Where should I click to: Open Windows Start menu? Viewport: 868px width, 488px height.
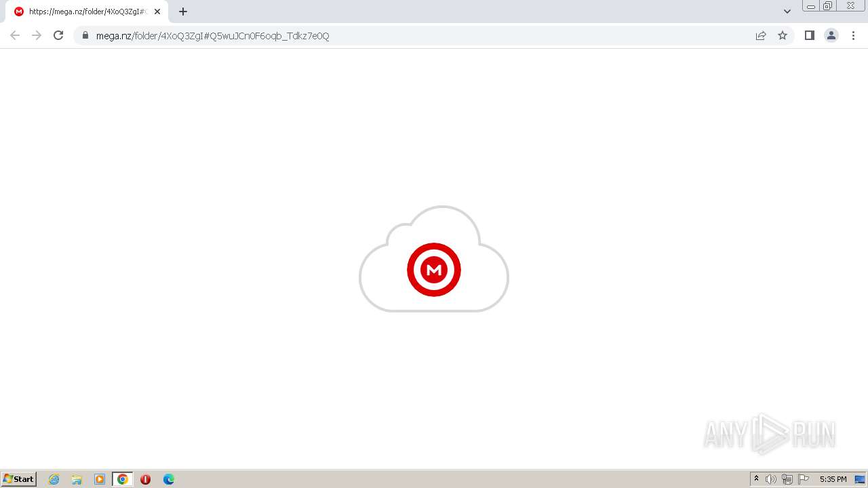19,479
